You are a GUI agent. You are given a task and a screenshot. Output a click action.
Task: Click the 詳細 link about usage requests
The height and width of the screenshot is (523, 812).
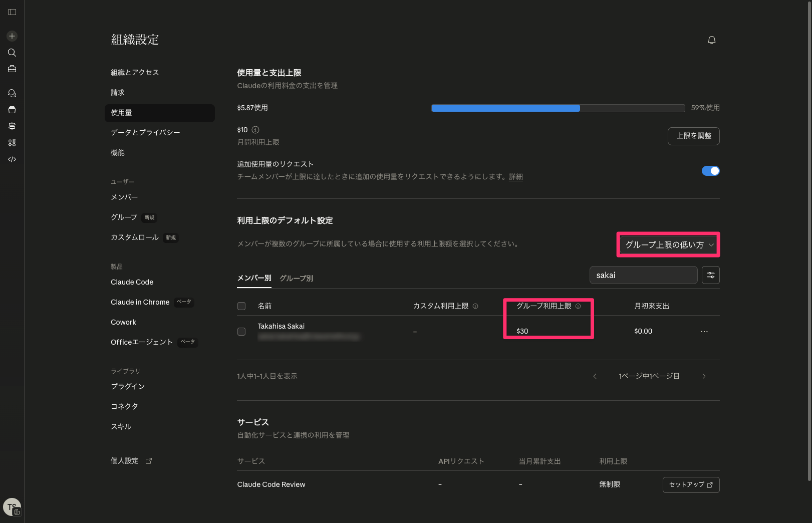[516, 177]
